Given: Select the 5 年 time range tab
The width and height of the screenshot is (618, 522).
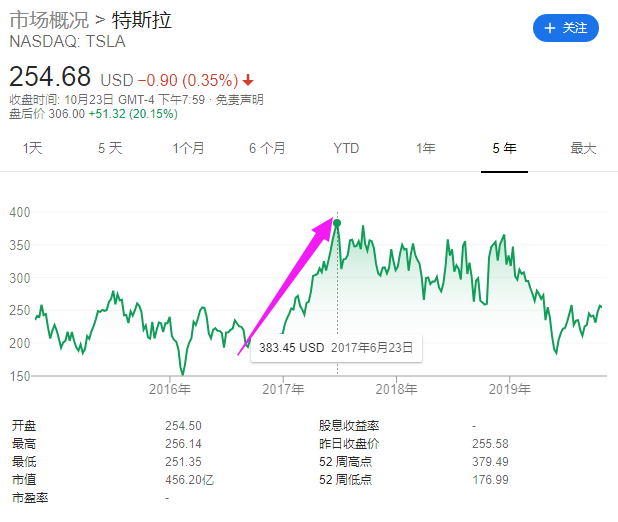Looking at the screenshot, I should coord(504,148).
